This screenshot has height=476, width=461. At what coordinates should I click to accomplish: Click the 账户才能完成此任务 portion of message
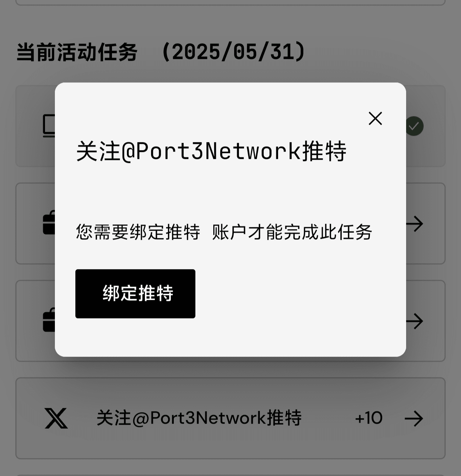click(292, 232)
